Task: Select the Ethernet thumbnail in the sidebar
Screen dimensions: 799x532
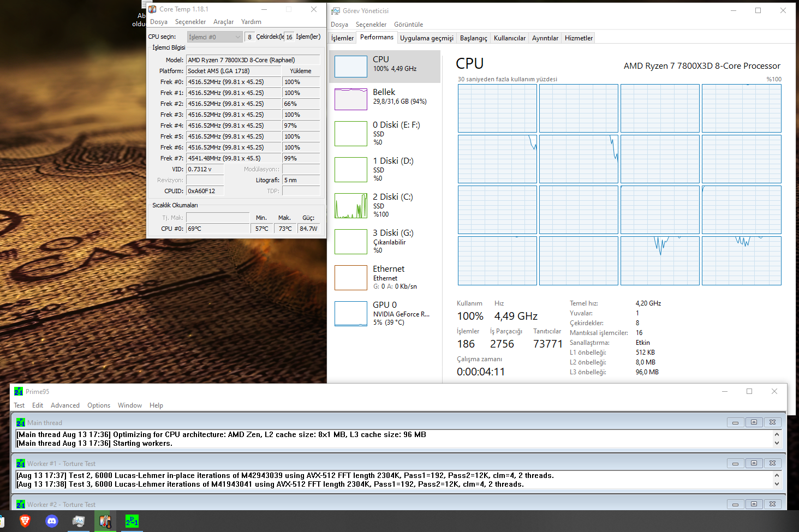Action: 351,278
